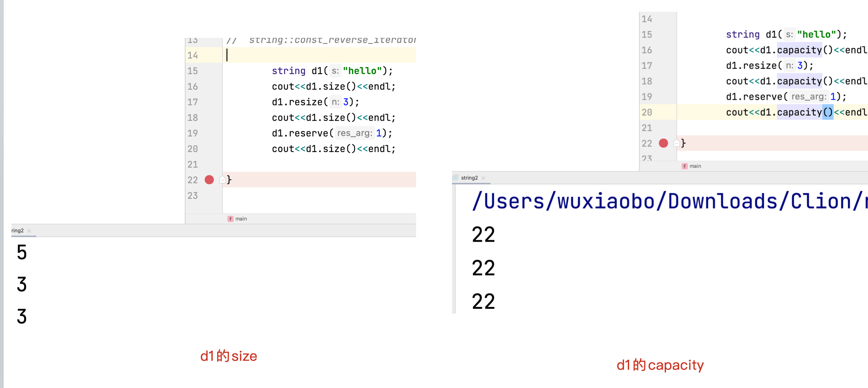Click first output 3 in left console
Image resolution: width=868 pixels, height=388 pixels.
[22, 284]
